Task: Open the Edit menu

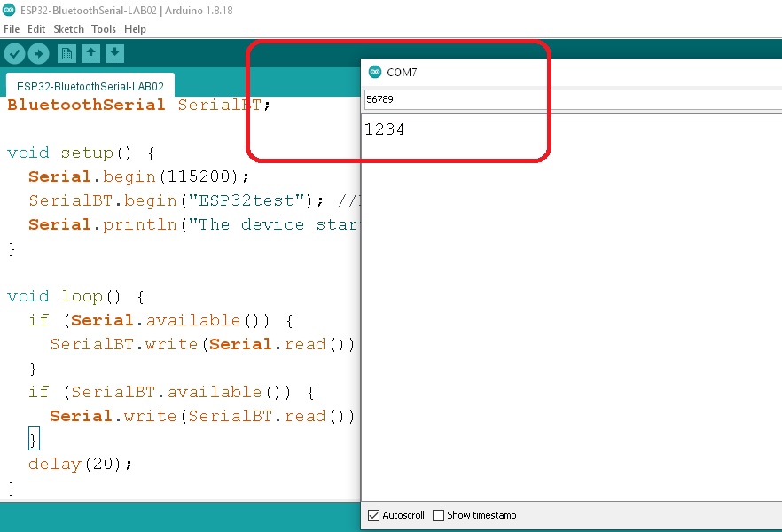Action: [36, 29]
